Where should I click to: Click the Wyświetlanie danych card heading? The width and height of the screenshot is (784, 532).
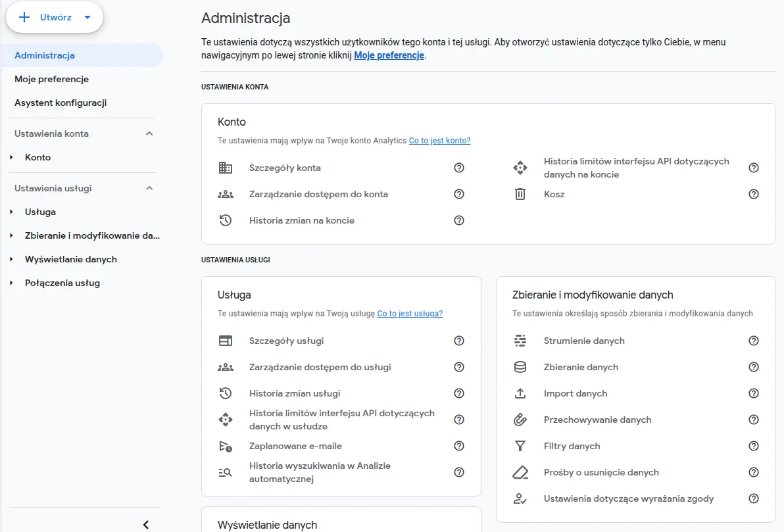pos(267,525)
